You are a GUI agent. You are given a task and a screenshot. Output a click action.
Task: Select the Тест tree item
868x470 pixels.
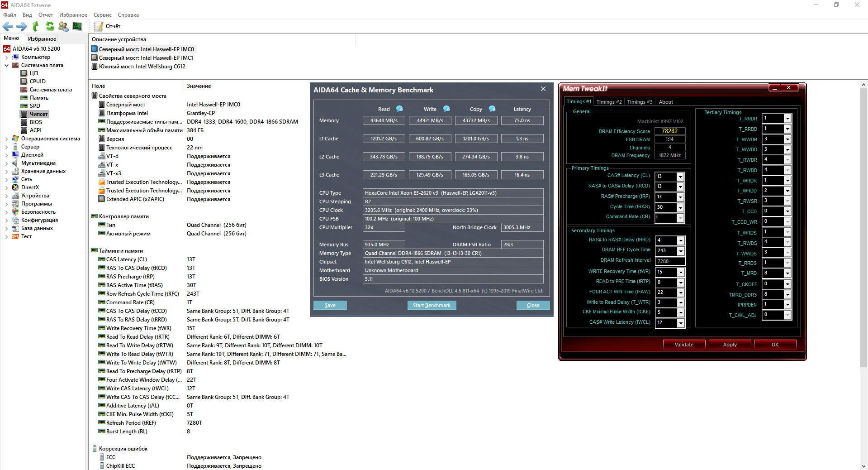point(26,236)
